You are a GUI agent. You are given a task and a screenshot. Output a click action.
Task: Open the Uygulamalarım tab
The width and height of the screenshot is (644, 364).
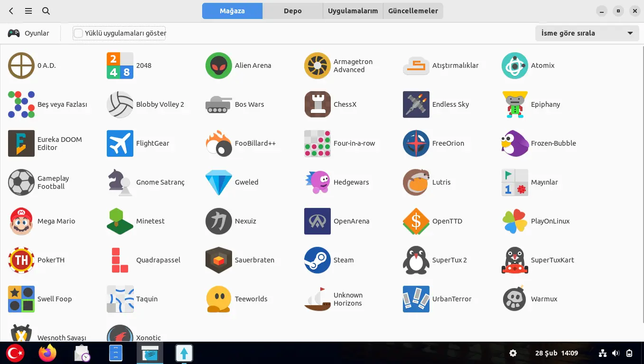click(x=353, y=11)
